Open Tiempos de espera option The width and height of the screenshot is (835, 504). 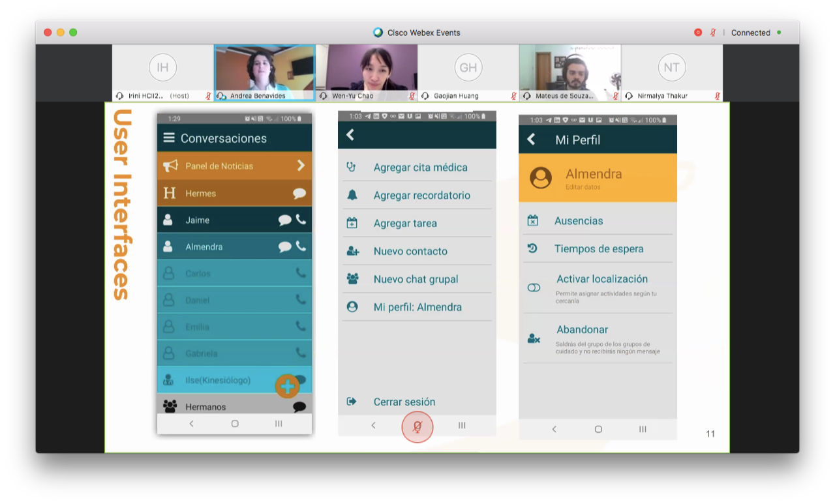click(598, 248)
